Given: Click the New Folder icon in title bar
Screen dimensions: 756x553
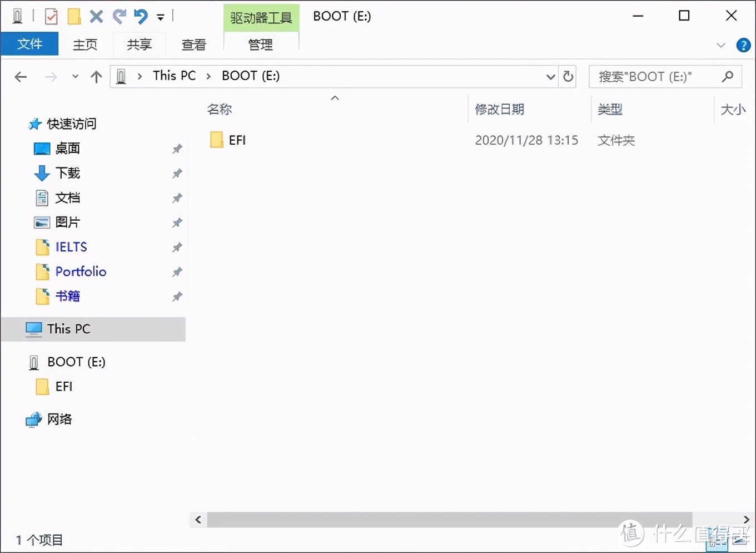Looking at the screenshot, I should pyautogui.click(x=74, y=17).
